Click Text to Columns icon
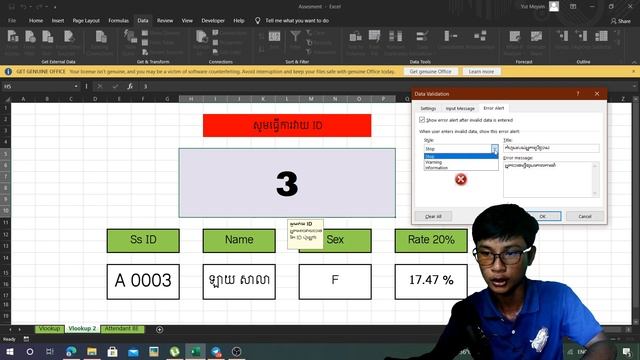 [355, 37]
